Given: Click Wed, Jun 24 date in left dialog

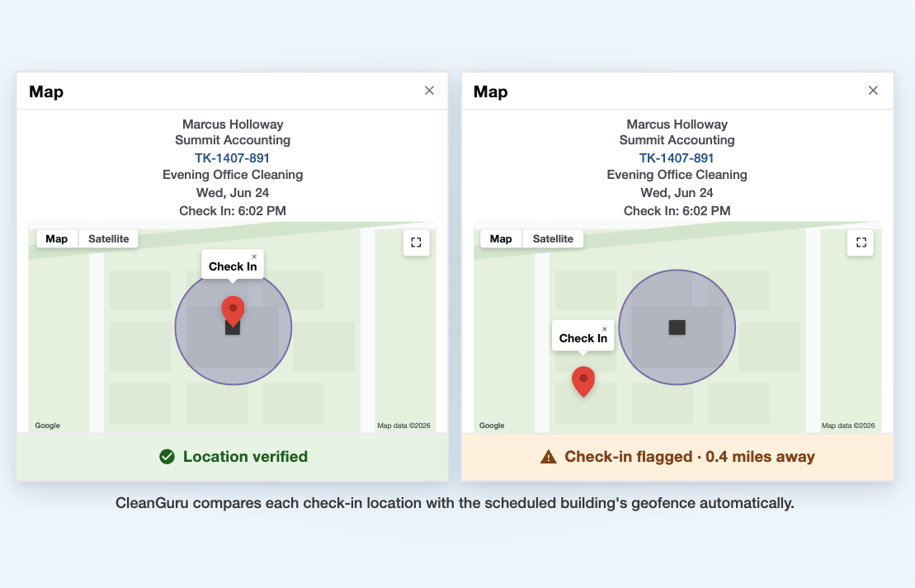Looking at the screenshot, I should click(233, 192).
